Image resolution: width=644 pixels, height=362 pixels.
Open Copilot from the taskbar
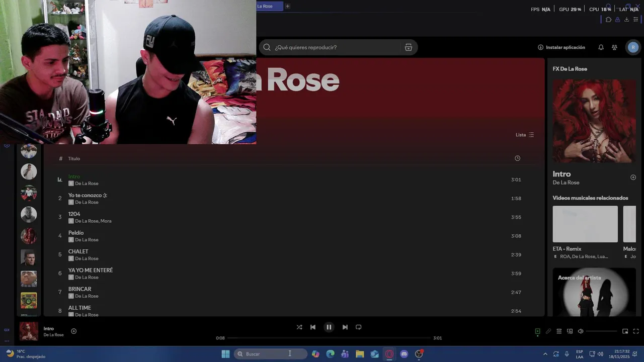click(x=315, y=354)
